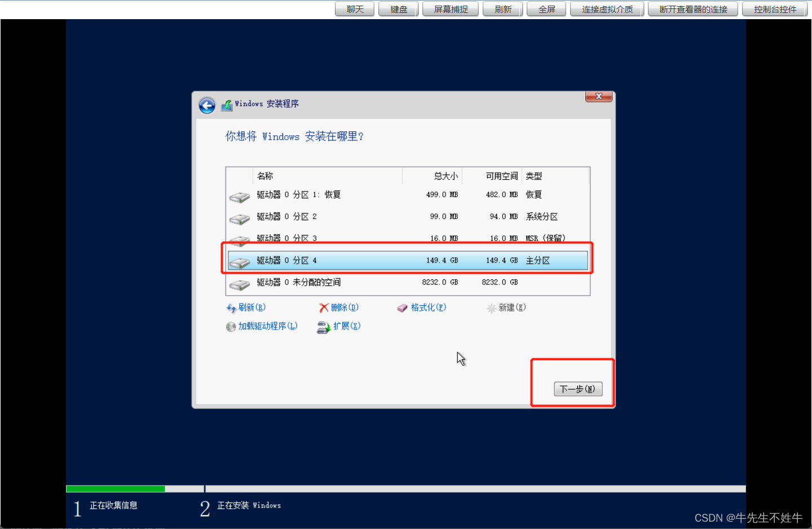Select row 驱动器 0 分区 2
The image size is (812, 529).
click(408, 217)
